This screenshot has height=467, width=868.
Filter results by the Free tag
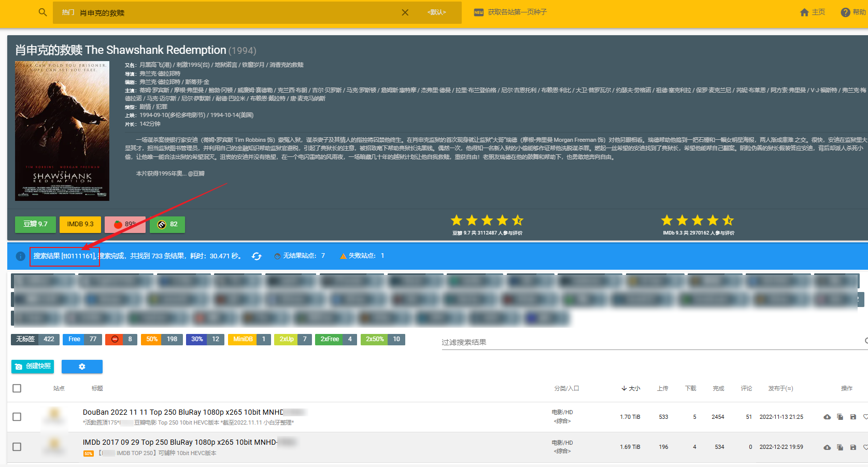(x=82, y=339)
